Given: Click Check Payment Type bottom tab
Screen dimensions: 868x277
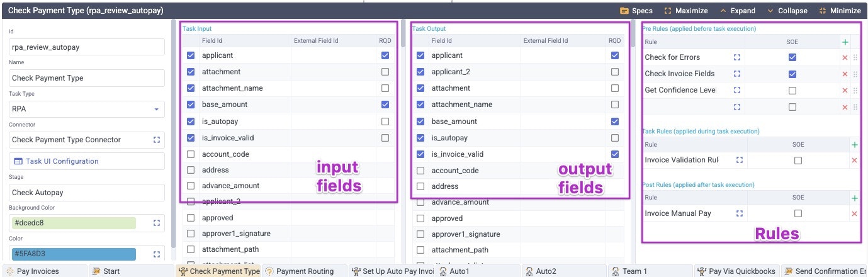Looking at the screenshot, I should coord(218,271).
